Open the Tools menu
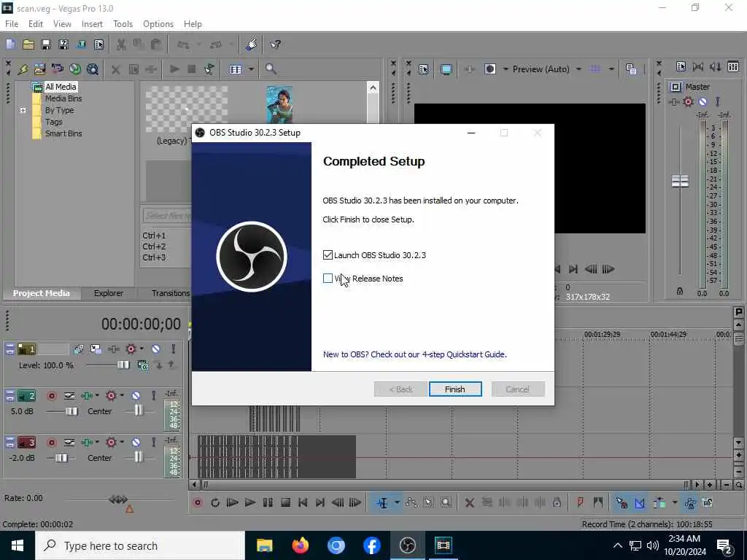 (x=123, y=24)
